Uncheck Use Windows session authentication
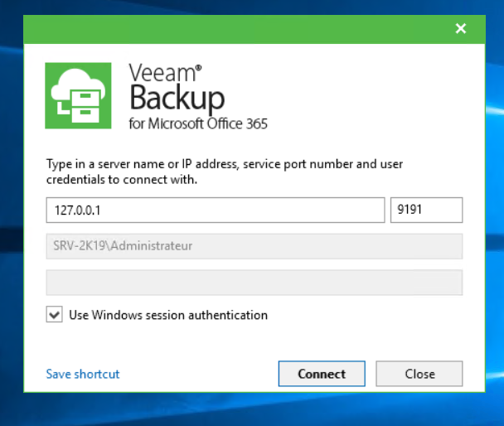The width and height of the screenshot is (504, 426). click(x=55, y=314)
